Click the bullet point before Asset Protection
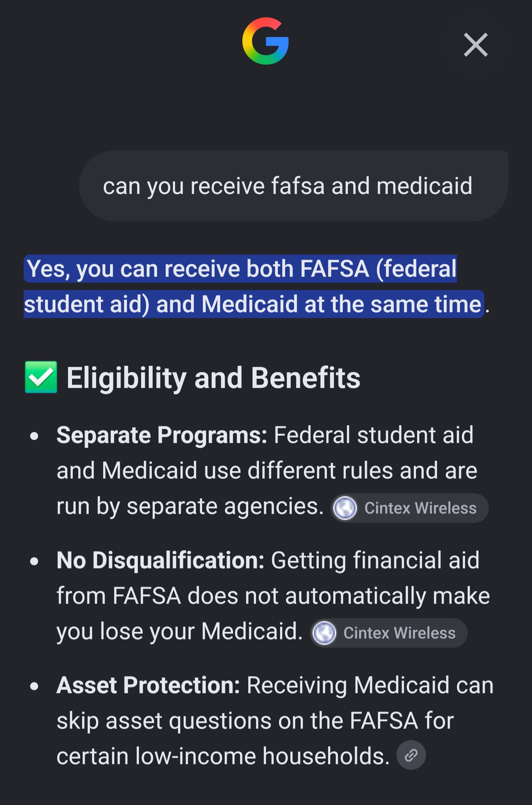The height and width of the screenshot is (805, 532). click(x=34, y=686)
